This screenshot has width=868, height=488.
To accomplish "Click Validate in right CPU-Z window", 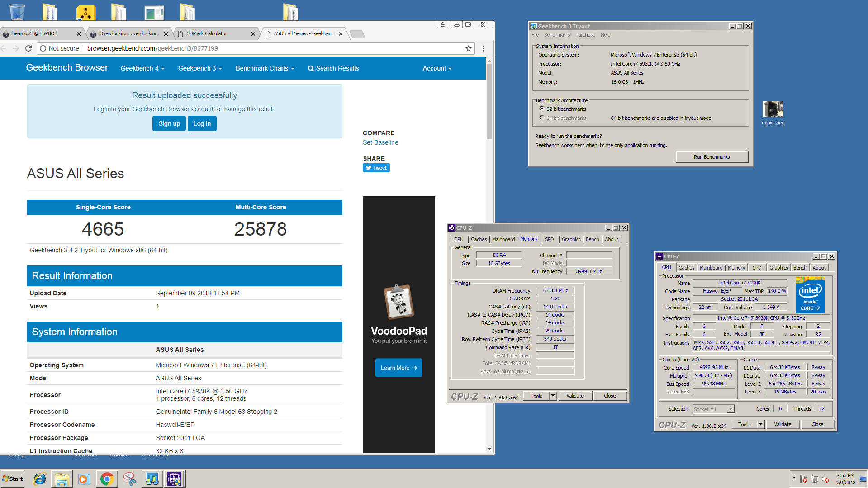I will 783,424.
